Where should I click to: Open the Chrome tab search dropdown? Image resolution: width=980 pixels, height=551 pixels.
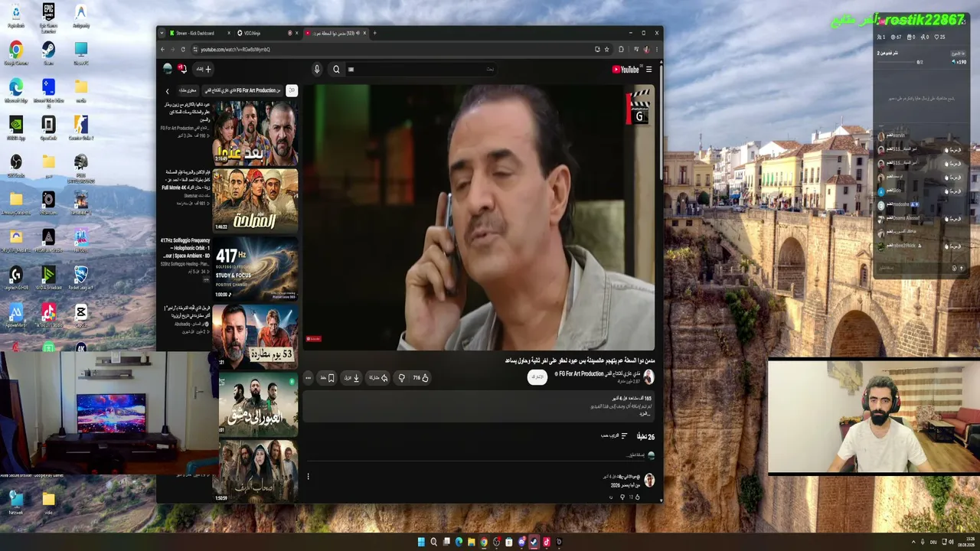click(162, 33)
